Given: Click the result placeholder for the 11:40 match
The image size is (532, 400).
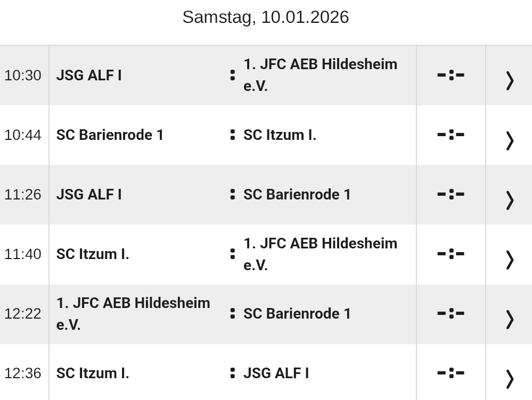Looking at the screenshot, I should (x=451, y=254).
